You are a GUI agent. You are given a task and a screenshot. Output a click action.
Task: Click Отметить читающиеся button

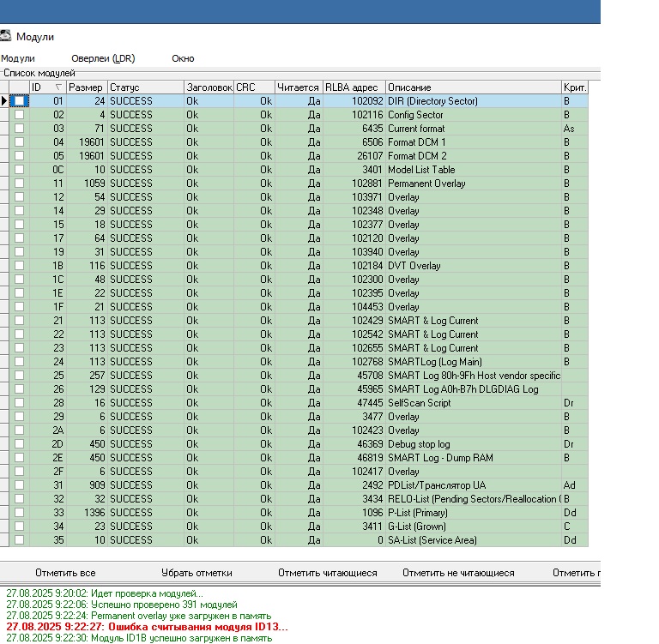click(x=328, y=573)
